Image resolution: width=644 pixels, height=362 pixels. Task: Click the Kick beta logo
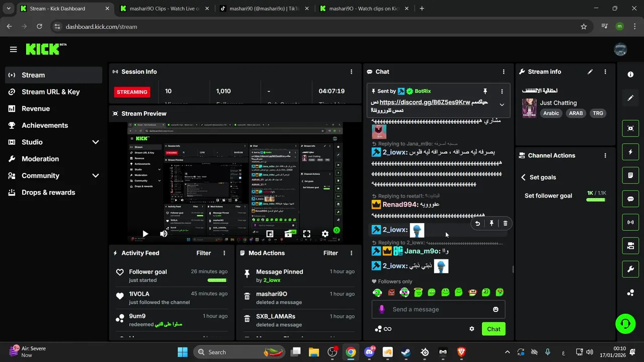[46, 49]
